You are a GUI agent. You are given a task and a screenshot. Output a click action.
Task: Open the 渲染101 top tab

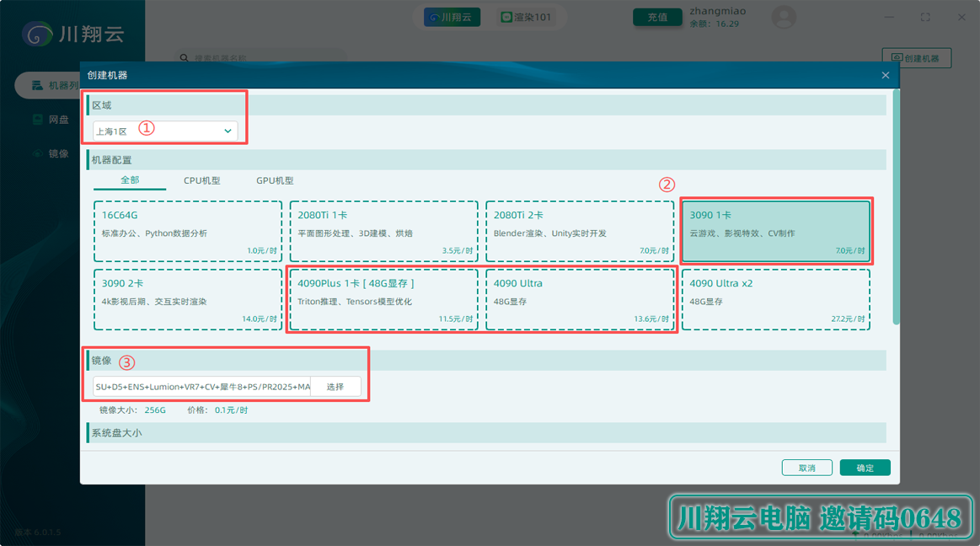[527, 18]
